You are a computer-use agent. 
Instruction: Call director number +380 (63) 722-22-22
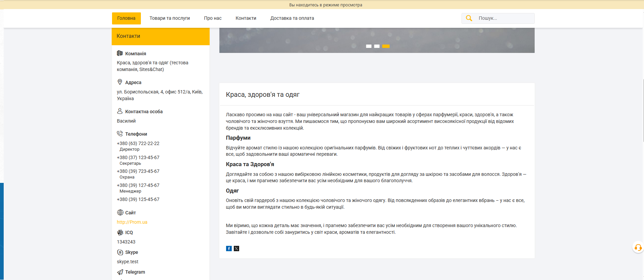pos(138,143)
